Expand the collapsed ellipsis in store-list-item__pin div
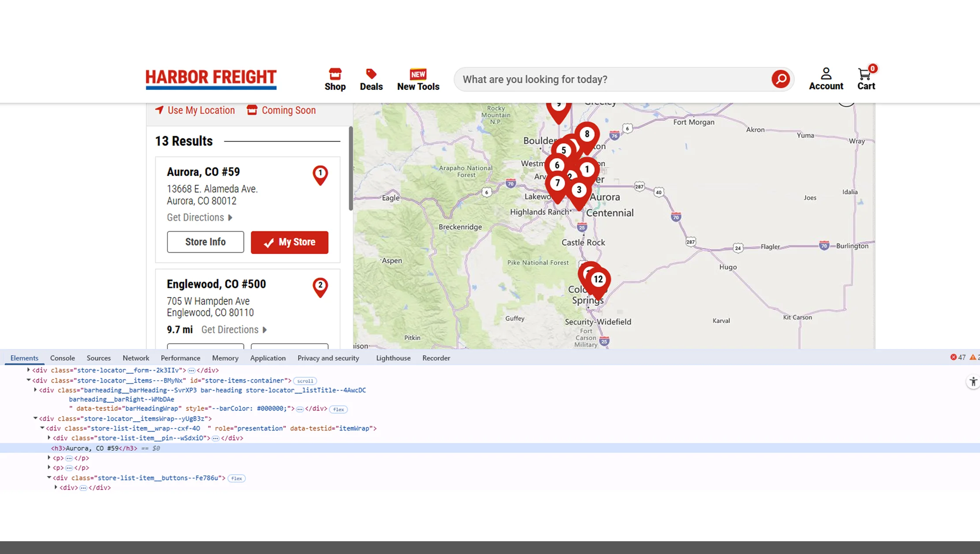The width and height of the screenshot is (980, 554). point(216,438)
